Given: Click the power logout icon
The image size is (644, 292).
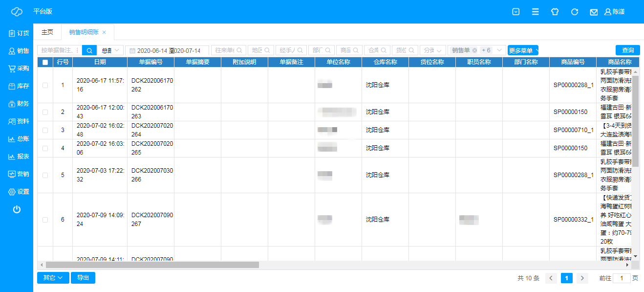Looking at the screenshot, I should coord(17,209).
